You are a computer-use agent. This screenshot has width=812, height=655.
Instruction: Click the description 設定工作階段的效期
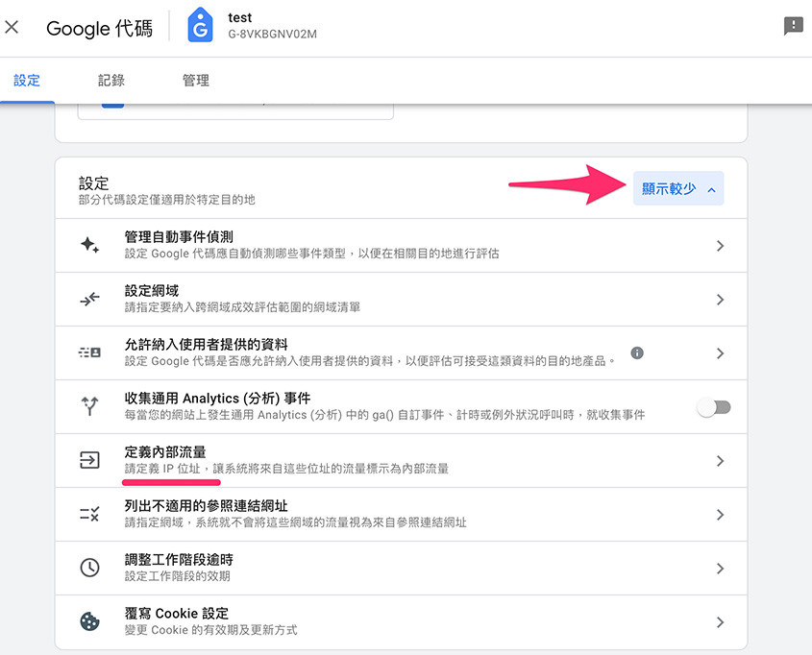pyautogui.click(x=177, y=576)
